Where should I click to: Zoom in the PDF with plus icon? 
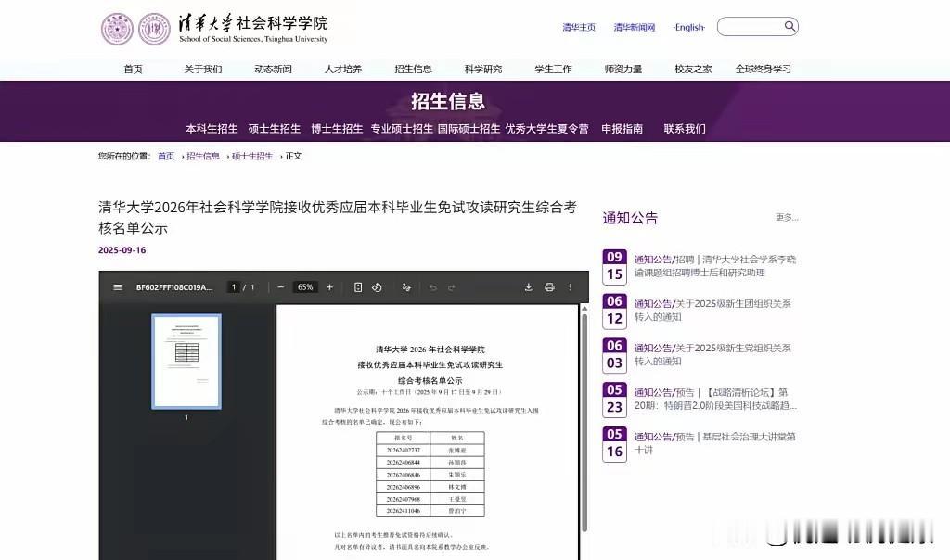(x=329, y=287)
